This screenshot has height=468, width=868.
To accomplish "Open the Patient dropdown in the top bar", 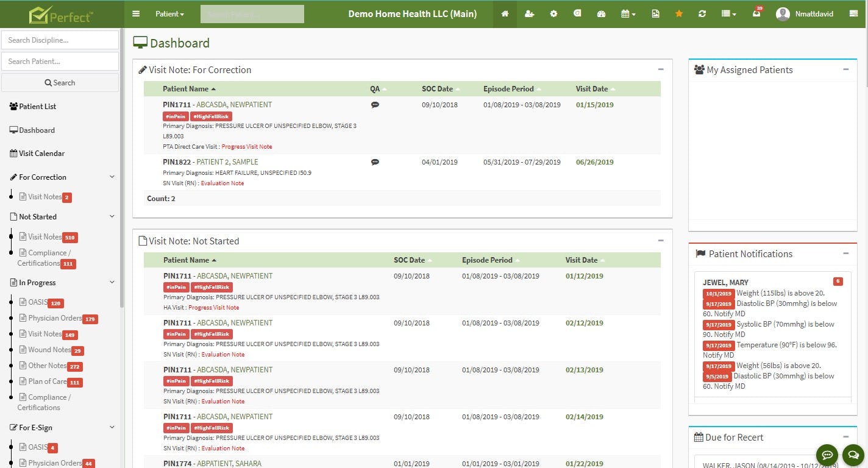I will (x=169, y=13).
